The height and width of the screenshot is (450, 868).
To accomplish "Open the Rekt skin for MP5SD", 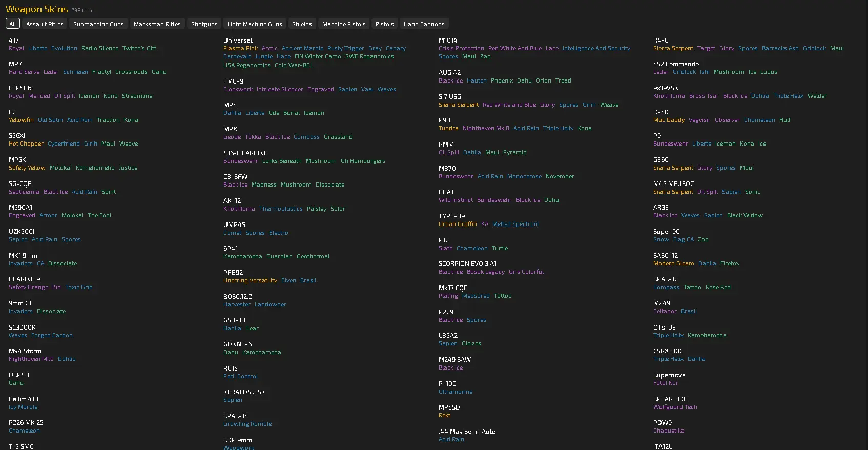I will point(444,416).
